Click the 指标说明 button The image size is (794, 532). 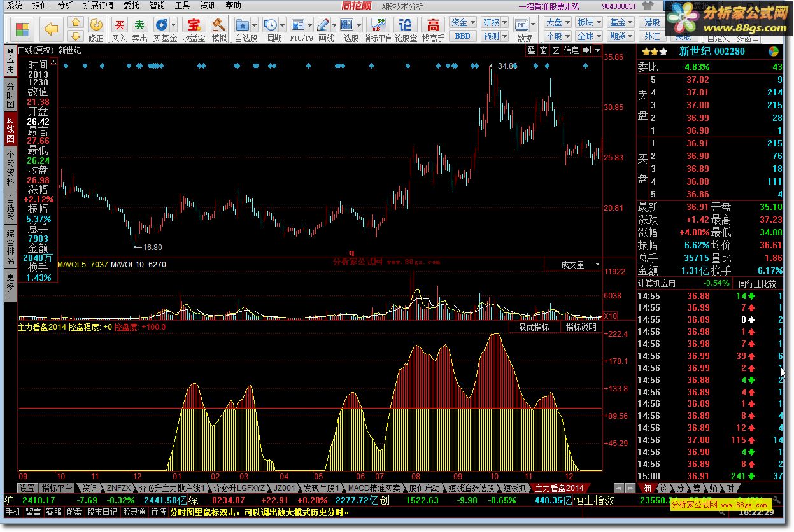pyautogui.click(x=581, y=327)
